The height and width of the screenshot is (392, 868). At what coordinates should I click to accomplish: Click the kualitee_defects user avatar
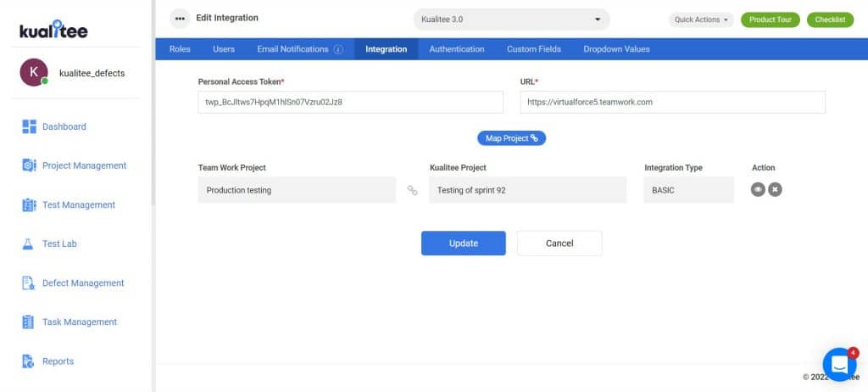[34, 73]
